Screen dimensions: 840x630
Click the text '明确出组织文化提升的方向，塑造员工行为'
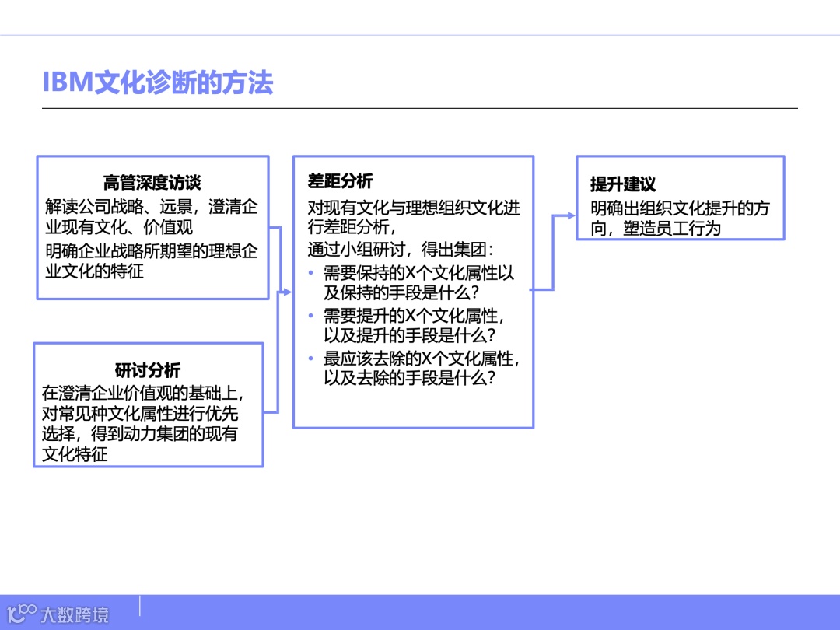(x=680, y=218)
